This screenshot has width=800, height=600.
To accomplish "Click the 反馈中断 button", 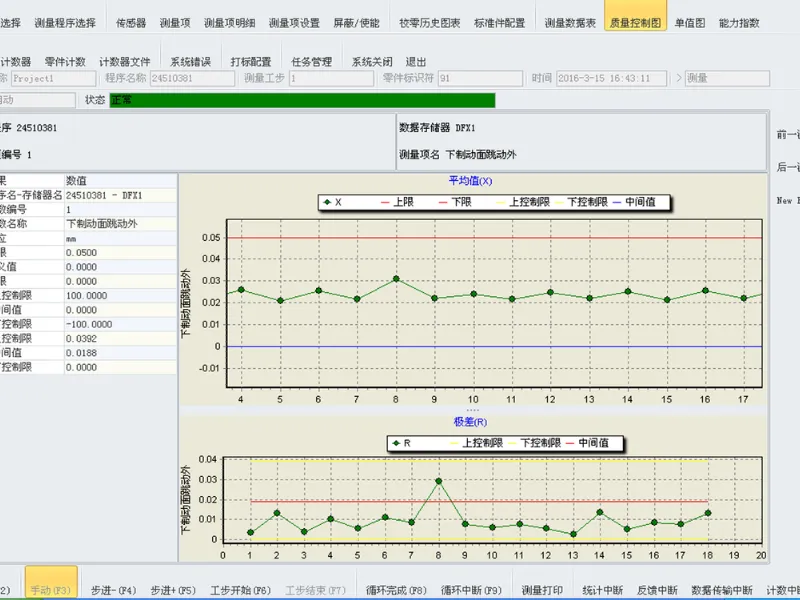I will 657,590.
